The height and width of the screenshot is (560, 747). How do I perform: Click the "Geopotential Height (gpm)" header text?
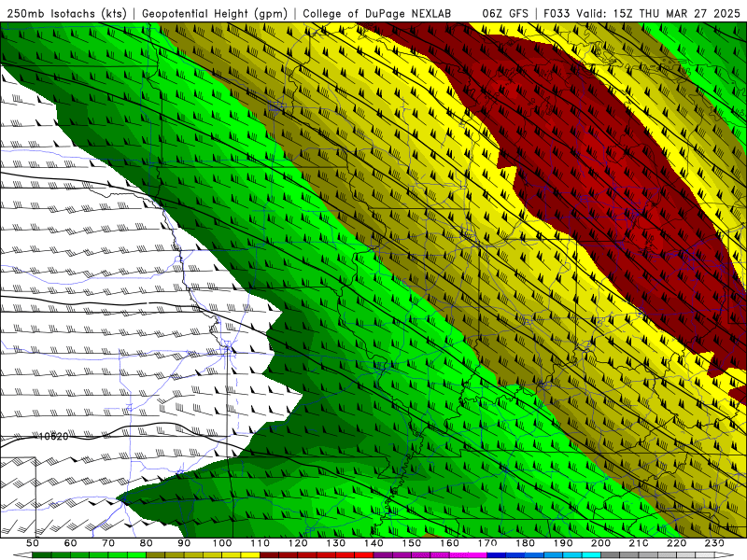(x=215, y=14)
